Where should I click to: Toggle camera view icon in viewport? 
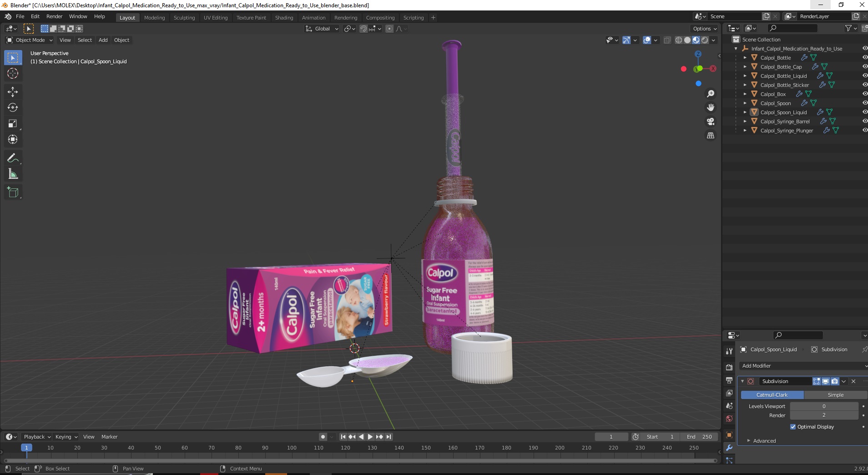point(710,121)
